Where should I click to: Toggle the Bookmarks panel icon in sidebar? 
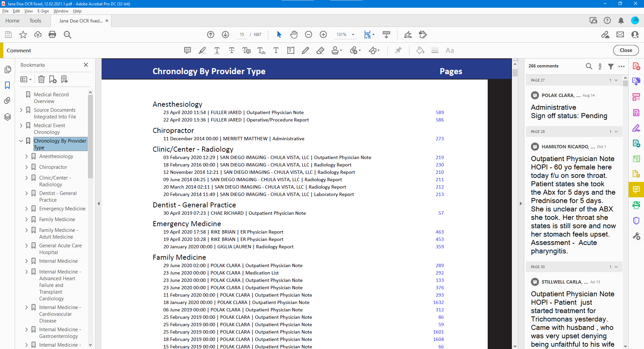point(7,85)
